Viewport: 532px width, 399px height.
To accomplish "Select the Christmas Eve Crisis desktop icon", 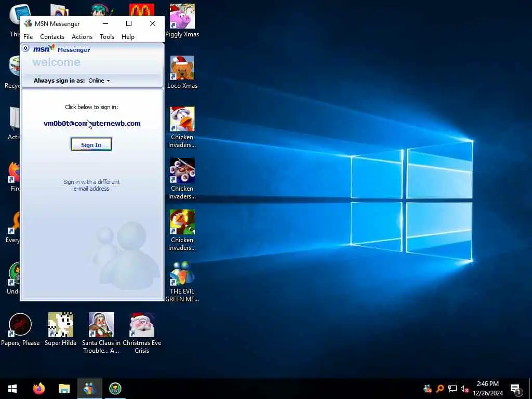I will coord(142,333).
